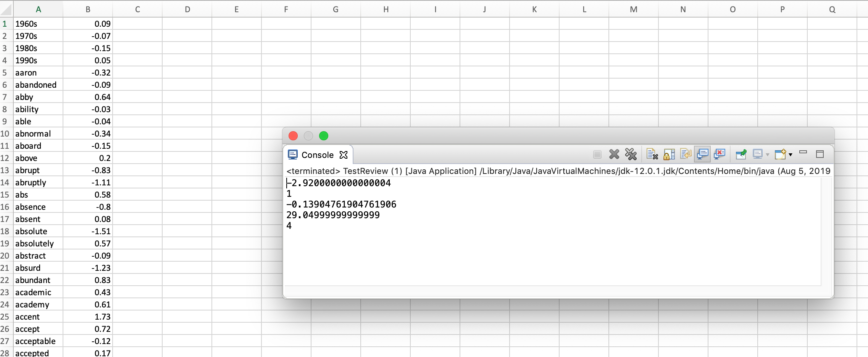Remove all terminated launches double-X icon
Image resolution: width=868 pixels, height=357 pixels.
tap(631, 154)
